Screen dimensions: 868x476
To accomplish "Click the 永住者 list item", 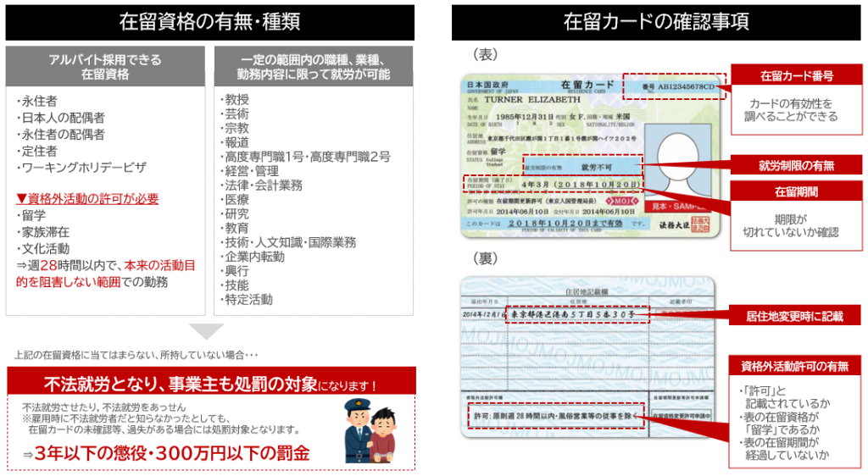I will point(37,101).
